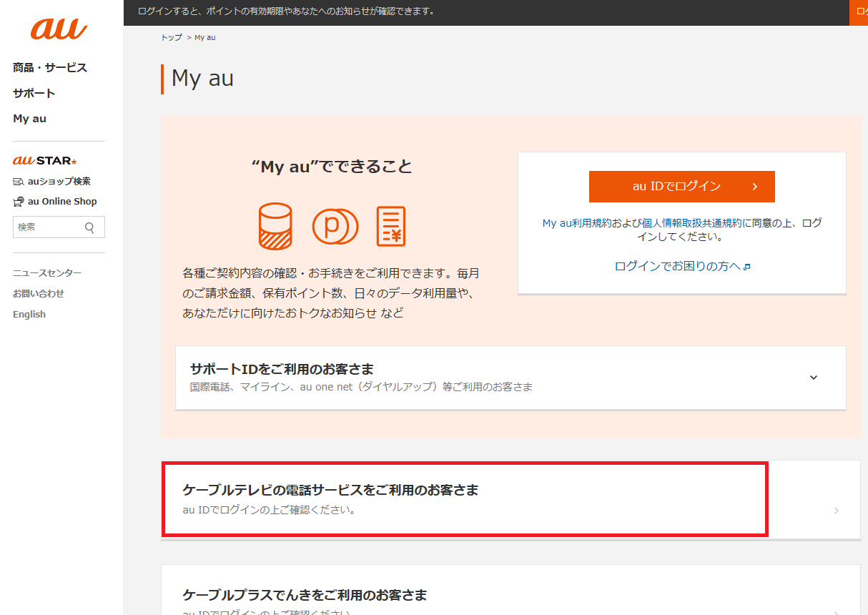This screenshot has width=868, height=615.
Task: Click the yen billing document icon
Action: click(x=391, y=226)
